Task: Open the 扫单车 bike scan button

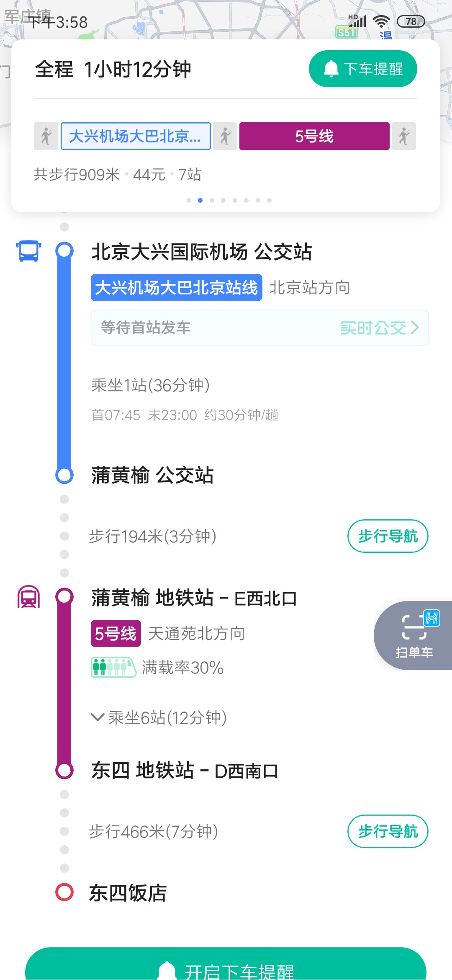Action: point(414,635)
